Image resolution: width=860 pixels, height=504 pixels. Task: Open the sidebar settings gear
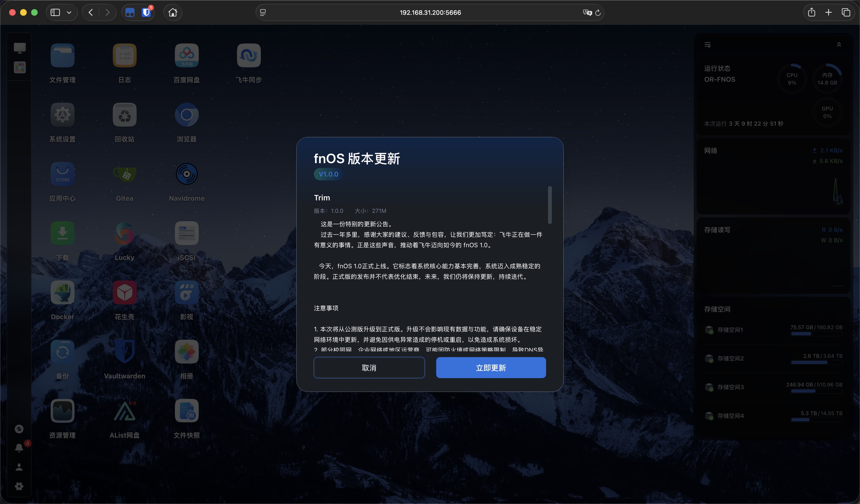tap(19, 486)
